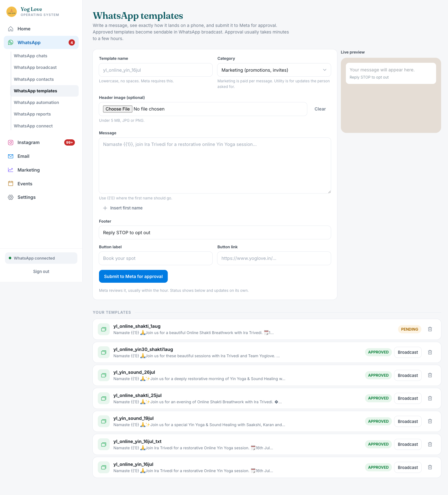448x495 pixels.
Task: Click the Marketing chart icon
Action: (x=11, y=170)
